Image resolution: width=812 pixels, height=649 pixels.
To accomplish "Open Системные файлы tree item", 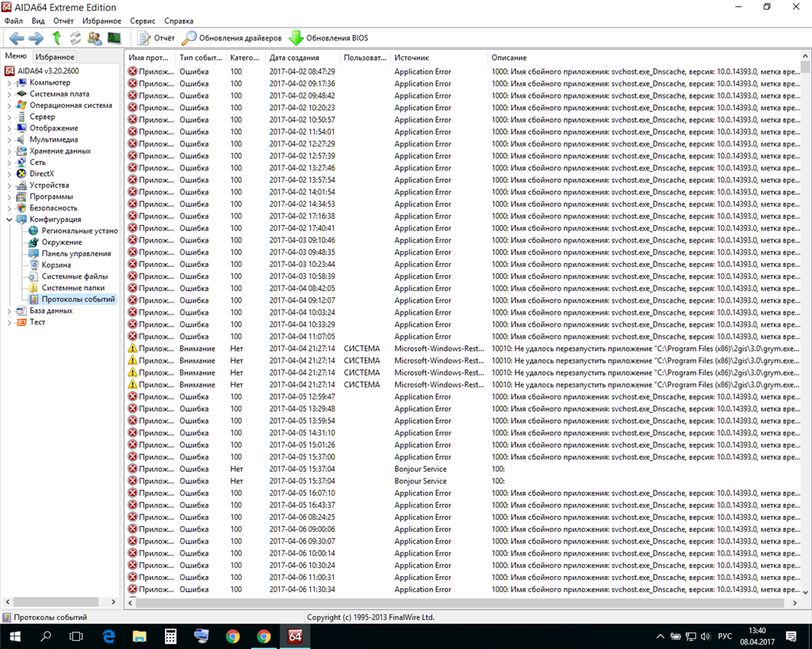I will 75,276.
